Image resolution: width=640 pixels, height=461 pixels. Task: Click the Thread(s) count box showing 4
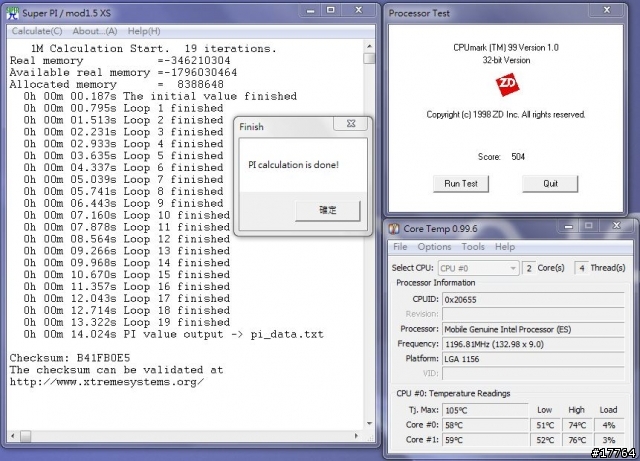point(582,268)
